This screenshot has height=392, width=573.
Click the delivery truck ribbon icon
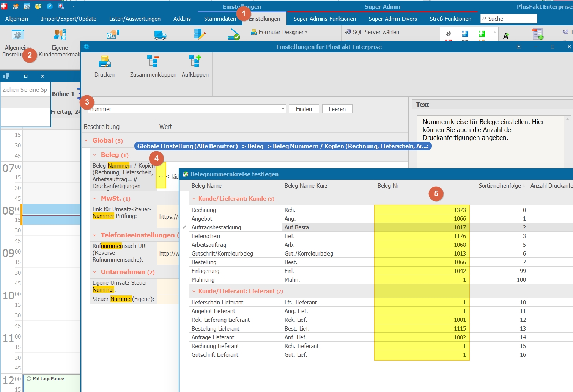click(161, 35)
